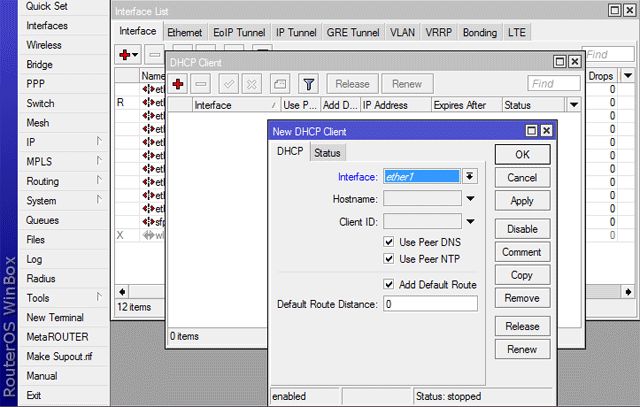640x407 pixels.
Task: Open the Interface dropdown showing ether1
Action: tap(469, 176)
